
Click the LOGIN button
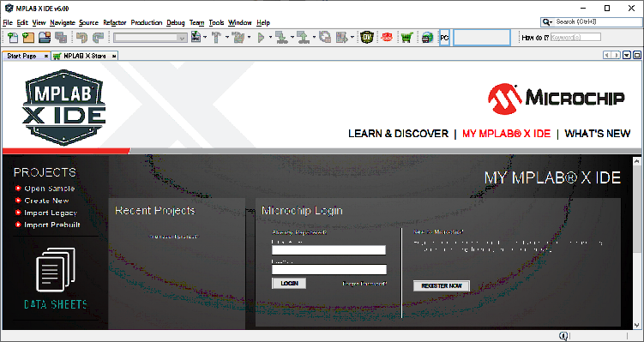(x=289, y=284)
